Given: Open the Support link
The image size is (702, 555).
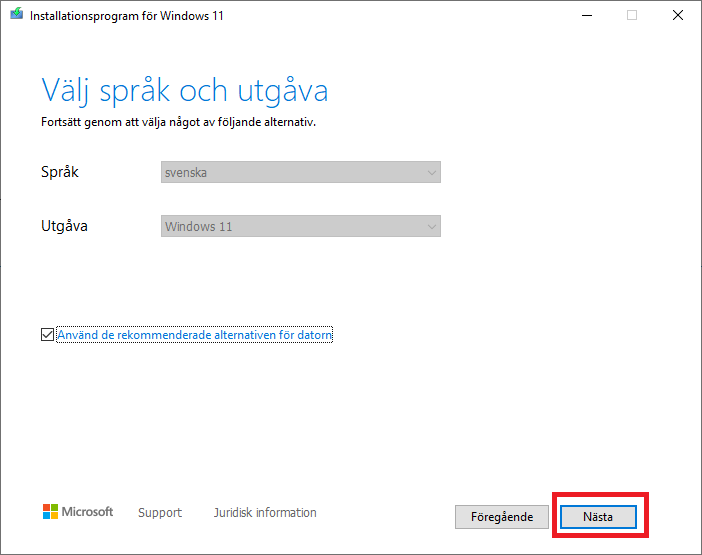Looking at the screenshot, I should coord(160,513).
